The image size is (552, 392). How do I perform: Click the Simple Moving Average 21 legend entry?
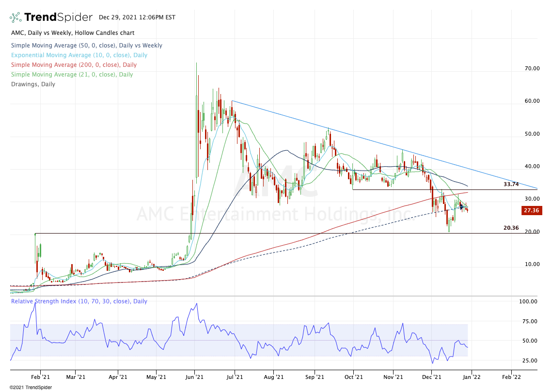click(71, 75)
